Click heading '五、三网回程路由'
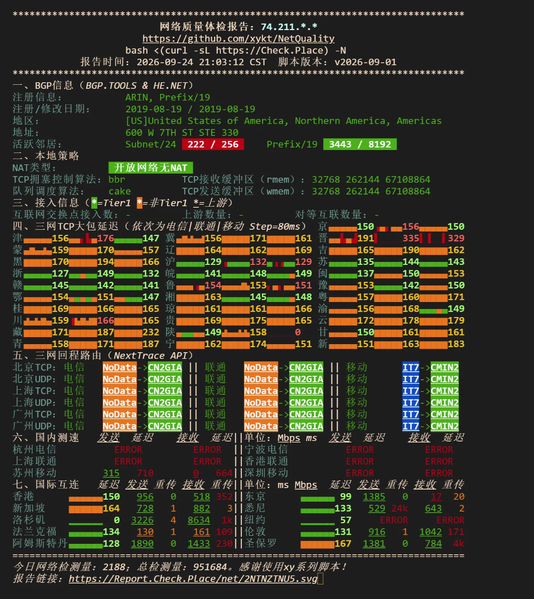This screenshot has height=599, width=534. (x=57, y=356)
